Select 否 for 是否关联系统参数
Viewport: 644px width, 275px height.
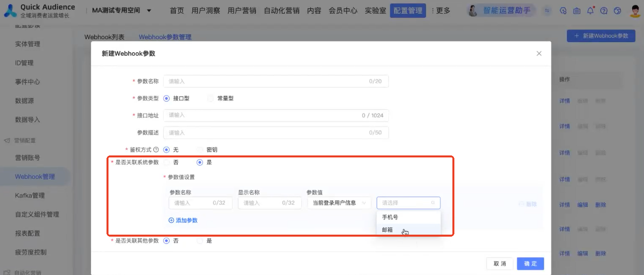click(166, 162)
